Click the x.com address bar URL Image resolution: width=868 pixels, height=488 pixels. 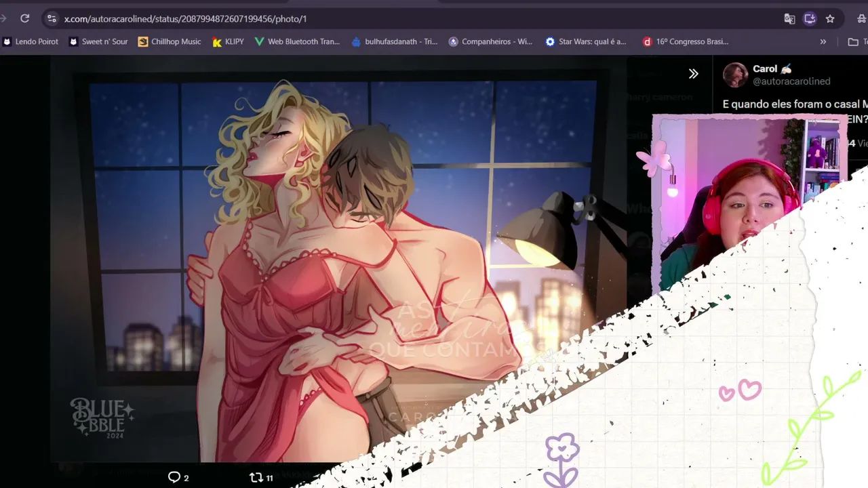(x=185, y=19)
